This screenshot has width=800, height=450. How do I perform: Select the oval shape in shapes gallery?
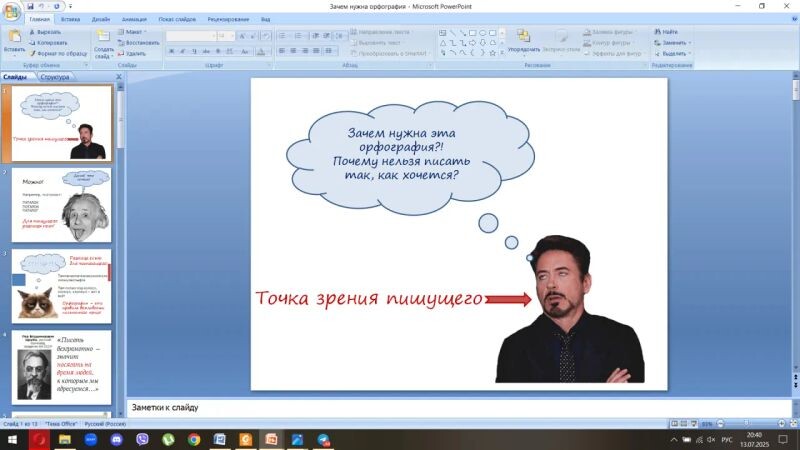tap(482, 32)
